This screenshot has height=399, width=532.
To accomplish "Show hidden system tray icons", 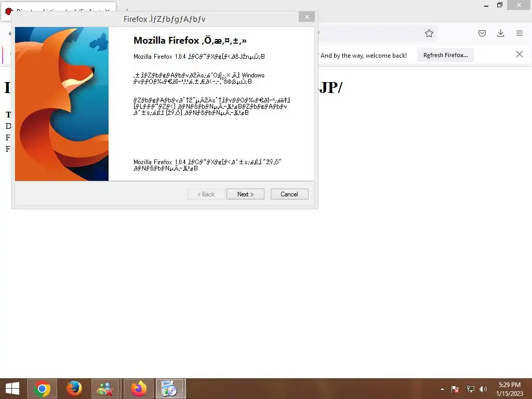I will 442,389.
